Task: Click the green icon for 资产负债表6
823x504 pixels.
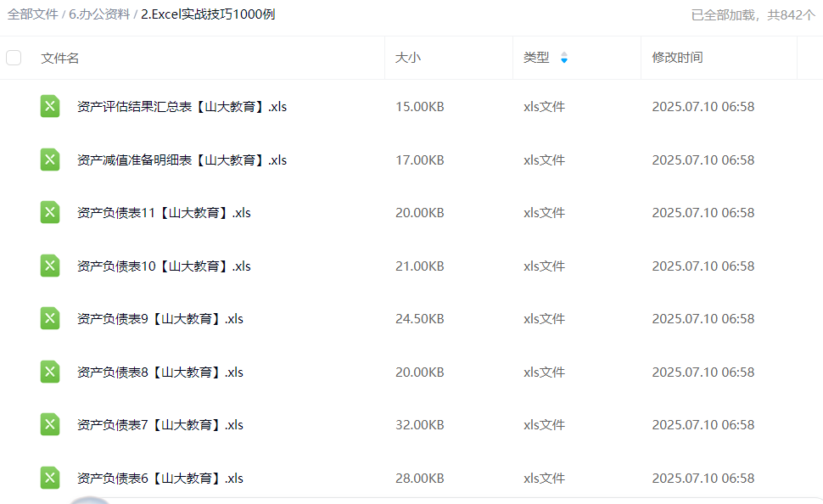Action: click(x=50, y=478)
